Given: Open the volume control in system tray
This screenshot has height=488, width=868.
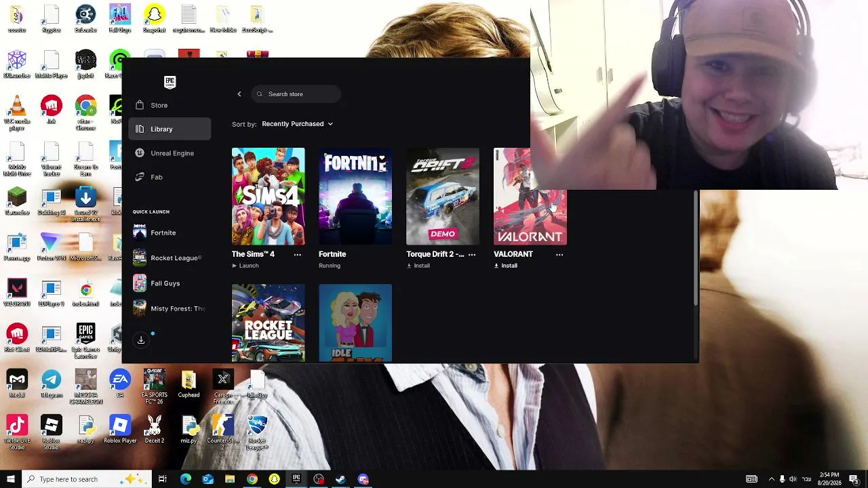Looking at the screenshot, I should point(793,479).
